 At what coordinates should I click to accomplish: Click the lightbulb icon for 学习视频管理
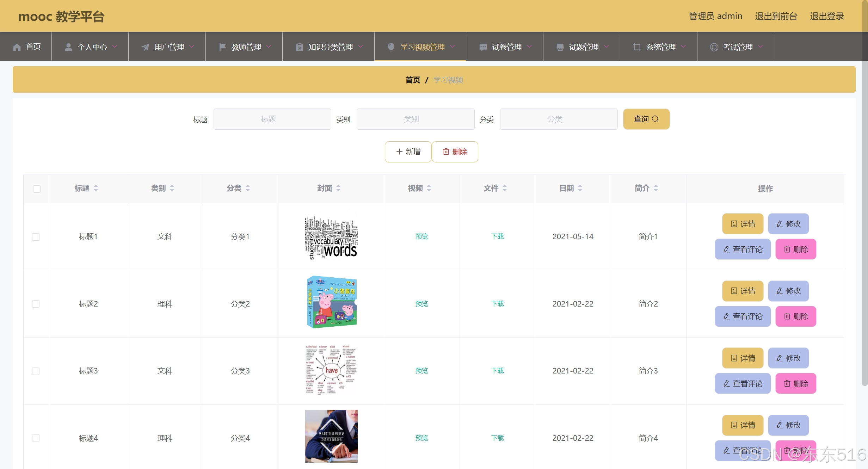click(391, 47)
